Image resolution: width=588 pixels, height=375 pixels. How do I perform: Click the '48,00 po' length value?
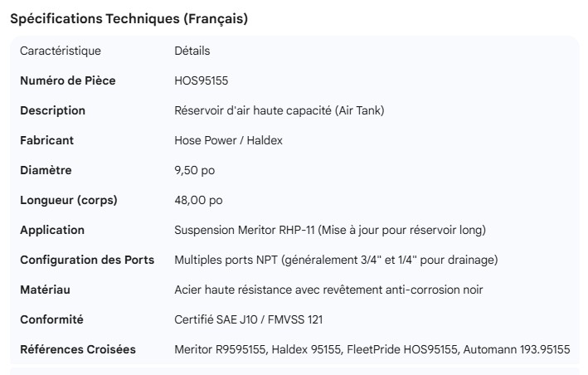pos(198,200)
